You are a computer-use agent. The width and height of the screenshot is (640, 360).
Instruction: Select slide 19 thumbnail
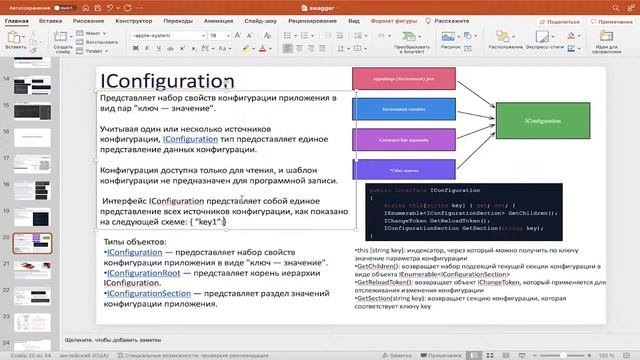[x=32, y=218]
